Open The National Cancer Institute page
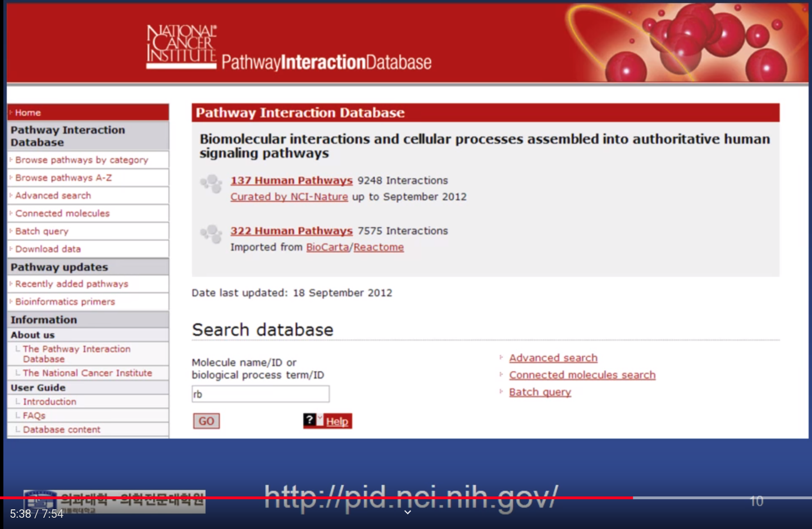Viewport: 812px width, 529px height. click(x=88, y=373)
